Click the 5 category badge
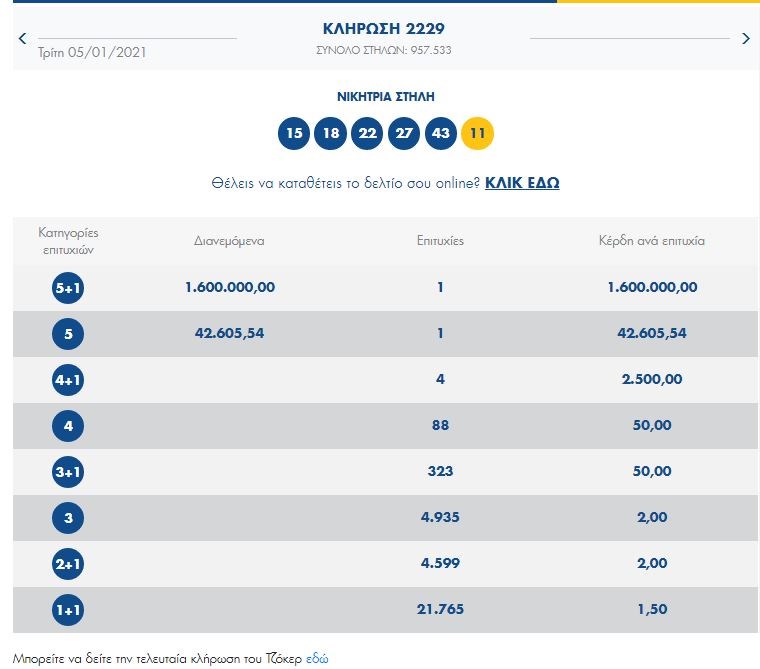This screenshot has width=760, height=669. pos(68,334)
